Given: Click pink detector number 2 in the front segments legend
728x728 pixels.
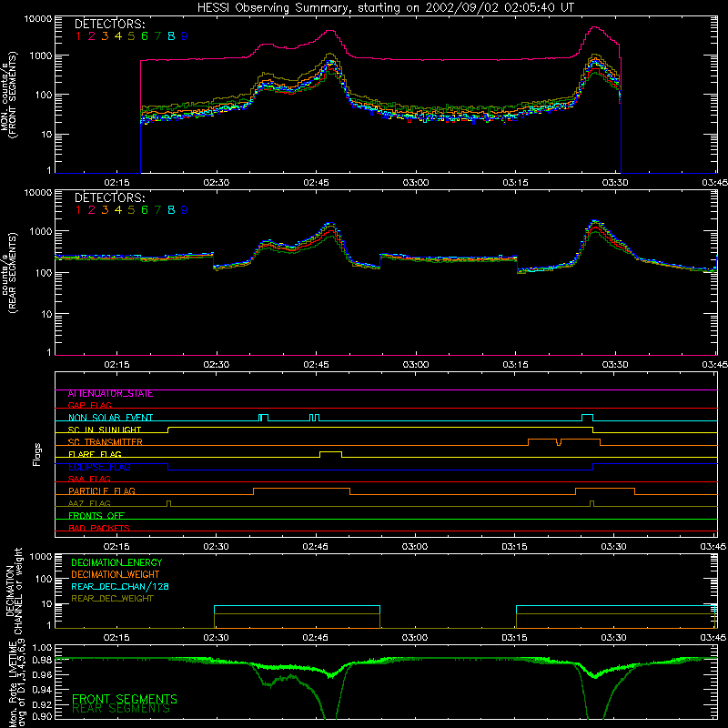Looking at the screenshot, I should pyautogui.click(x=92, y=36).
